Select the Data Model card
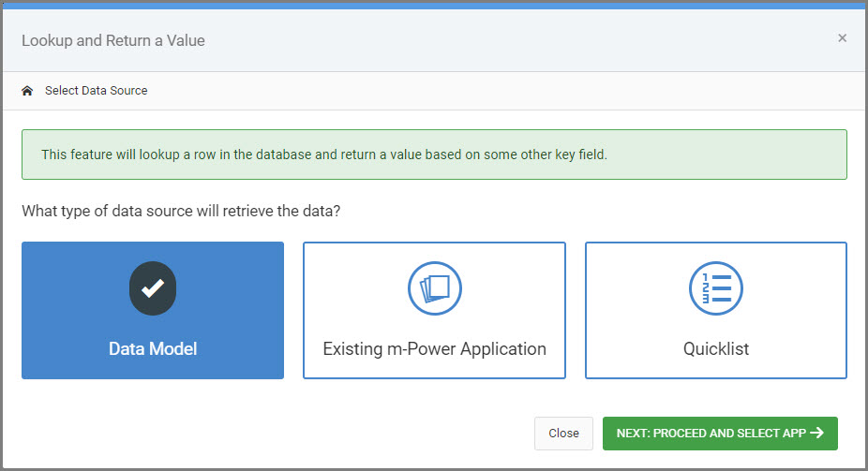The height and width of the screenshot is (471, 868). [153, 310]
